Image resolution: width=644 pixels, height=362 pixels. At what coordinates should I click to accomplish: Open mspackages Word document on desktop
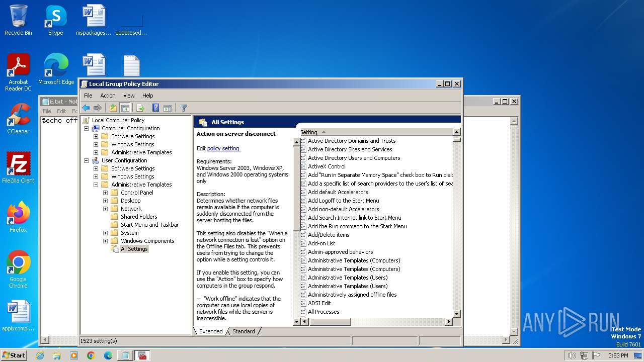click(94, 20)
